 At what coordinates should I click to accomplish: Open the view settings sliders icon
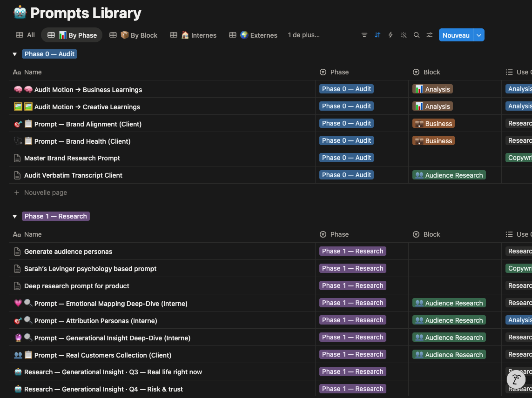pos(430,35)
